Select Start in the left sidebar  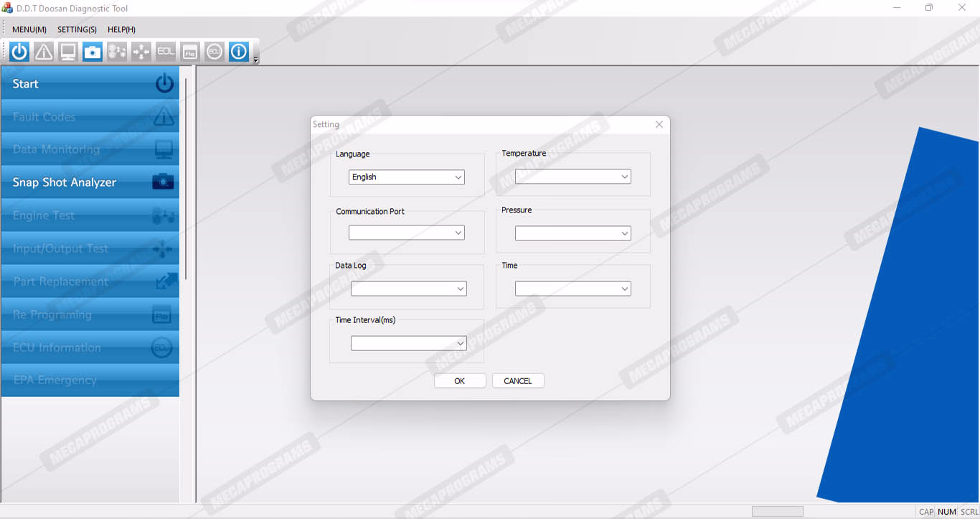tap(90, 83)
